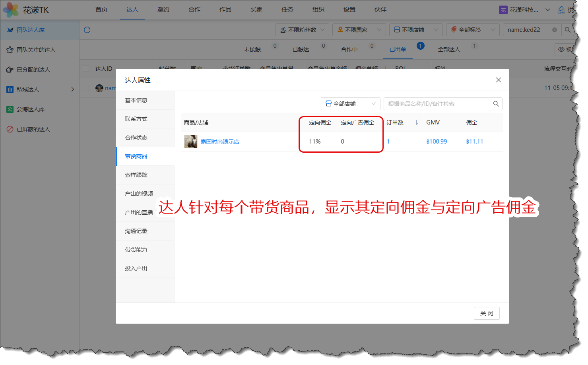Click the top search magnifier beside name.ked22

[567, 30]
